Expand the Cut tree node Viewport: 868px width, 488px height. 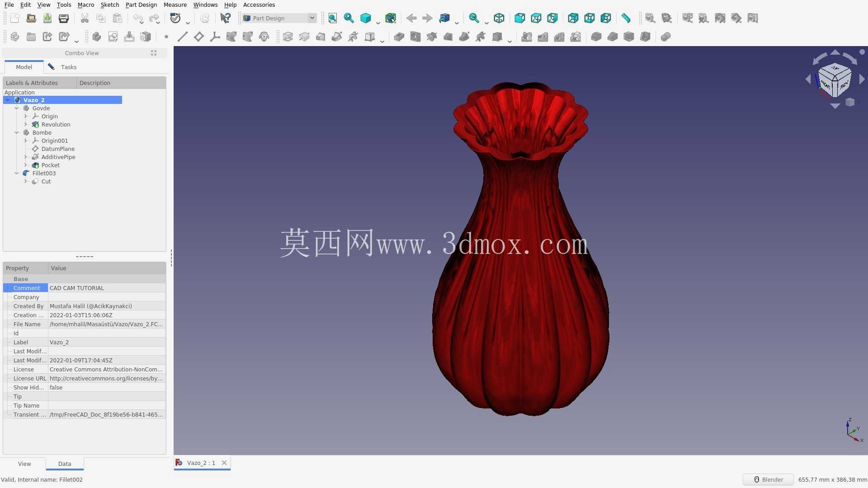[26, 181]
